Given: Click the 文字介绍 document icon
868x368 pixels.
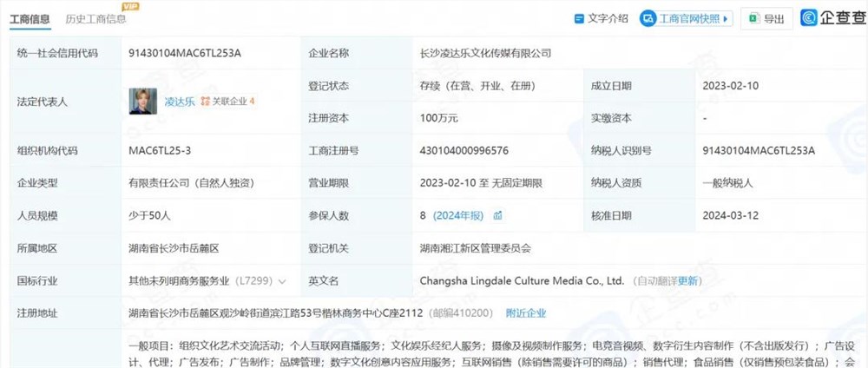Looking at the screenshot, I should pos(579,18).
